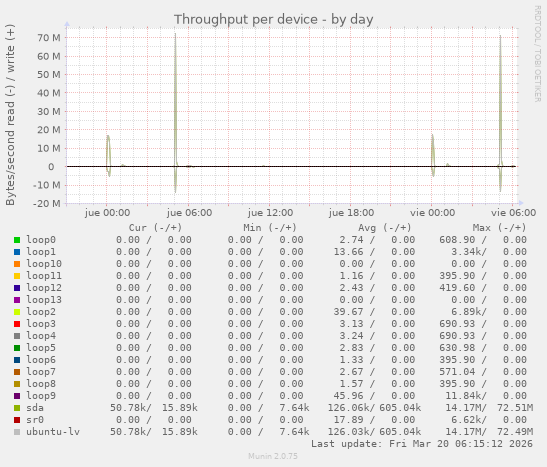Click the loop10 orange legend swatch
The image size is (547, 467).
(17, 264)
